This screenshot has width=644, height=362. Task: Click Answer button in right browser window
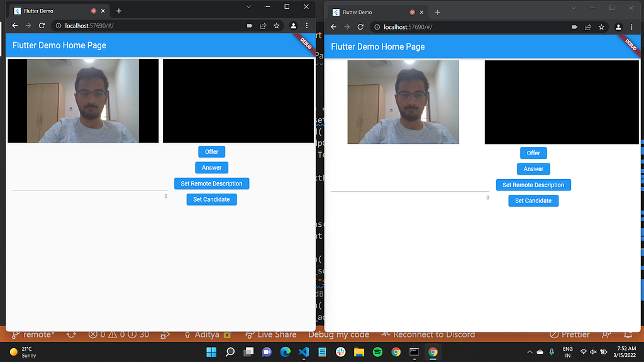tap(533, 168)
